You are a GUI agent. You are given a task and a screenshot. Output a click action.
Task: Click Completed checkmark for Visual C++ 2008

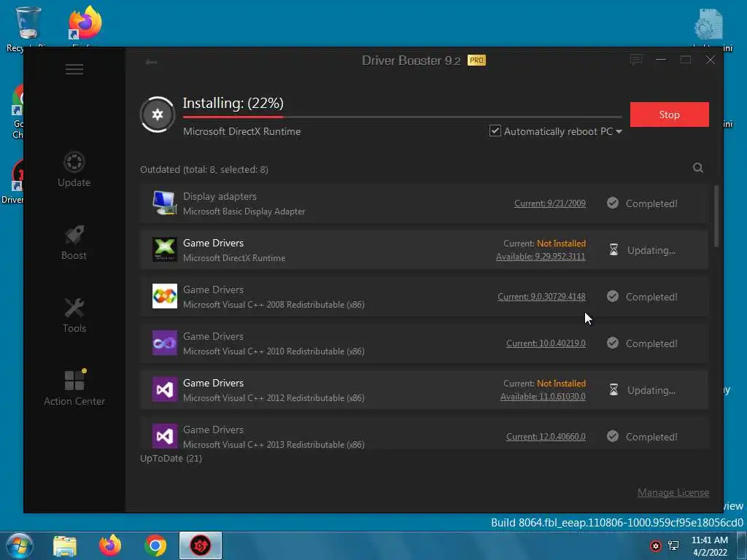click(x=613, y=297)
